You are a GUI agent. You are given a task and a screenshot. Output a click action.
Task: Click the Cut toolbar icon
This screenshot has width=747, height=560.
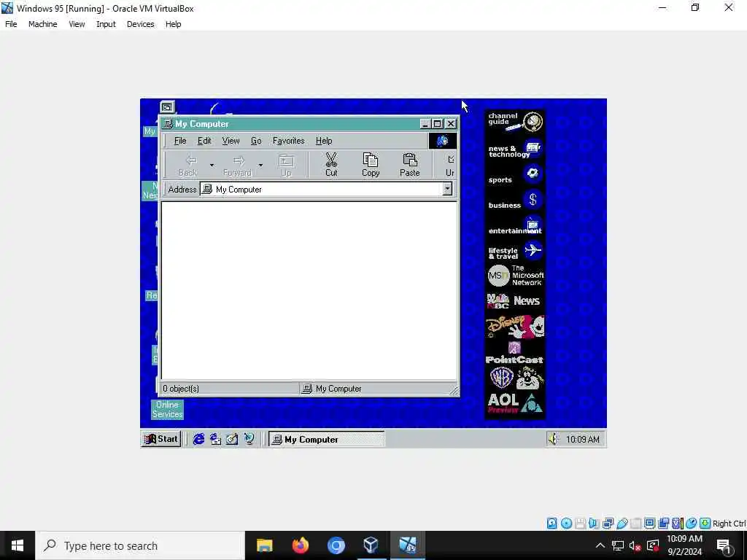pyautogui.click(x=331, y=164)
